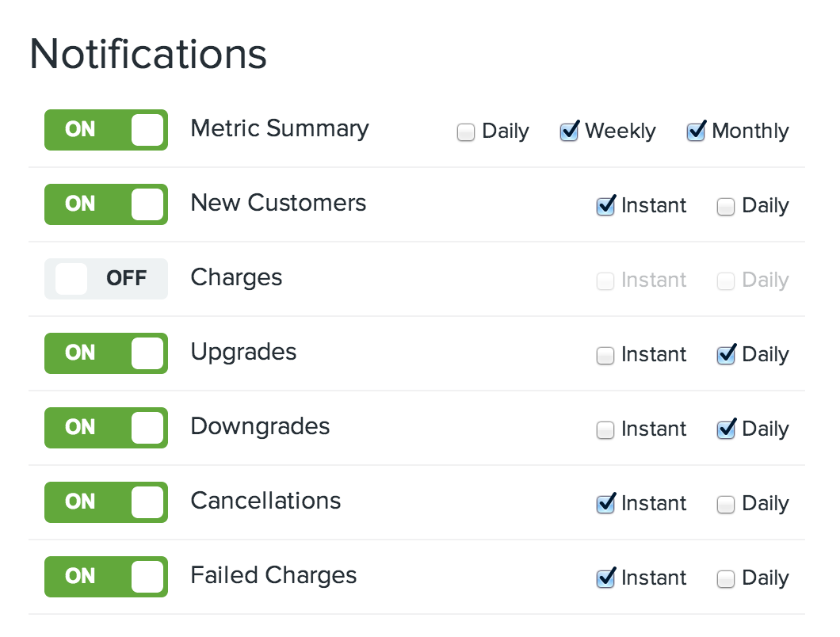
Task: Enable the Charges notification toggle
Action: pyautogui.click(x=106, y=279)
